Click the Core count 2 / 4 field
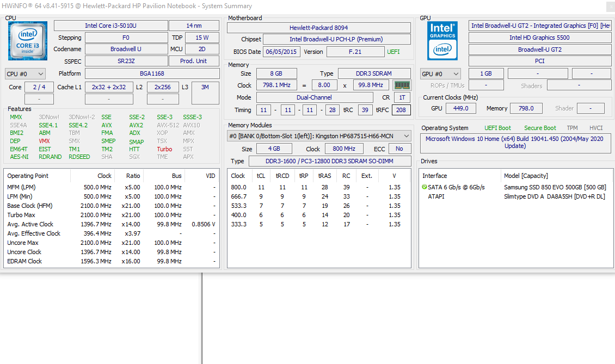Image resolution: width=615 pixels, height=364 pixels. point(39,87)
